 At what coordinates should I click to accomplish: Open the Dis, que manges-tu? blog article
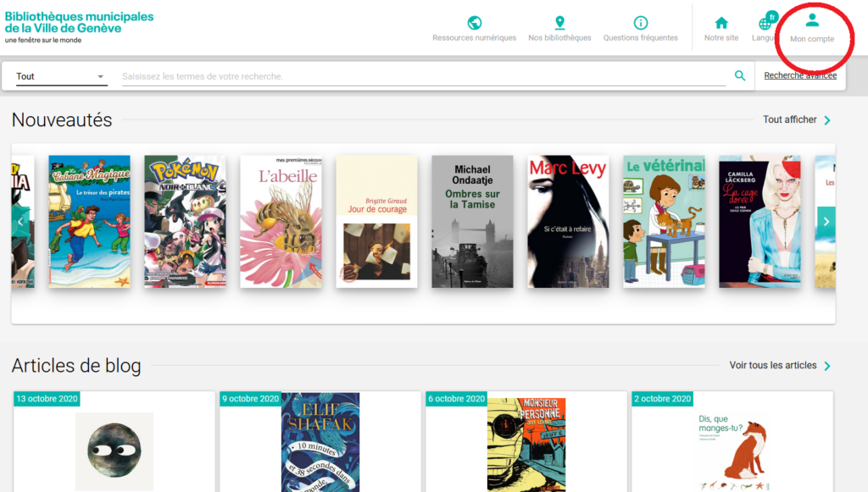tap(732, 442)
